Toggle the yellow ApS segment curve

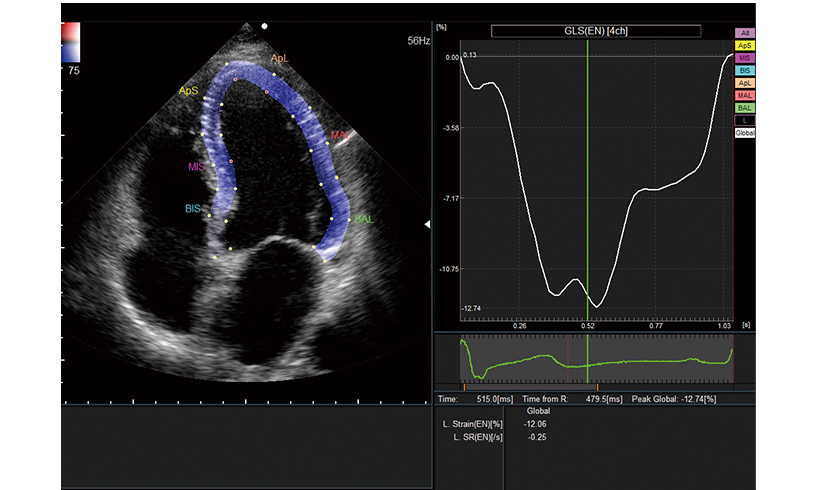tap(745, 46)
